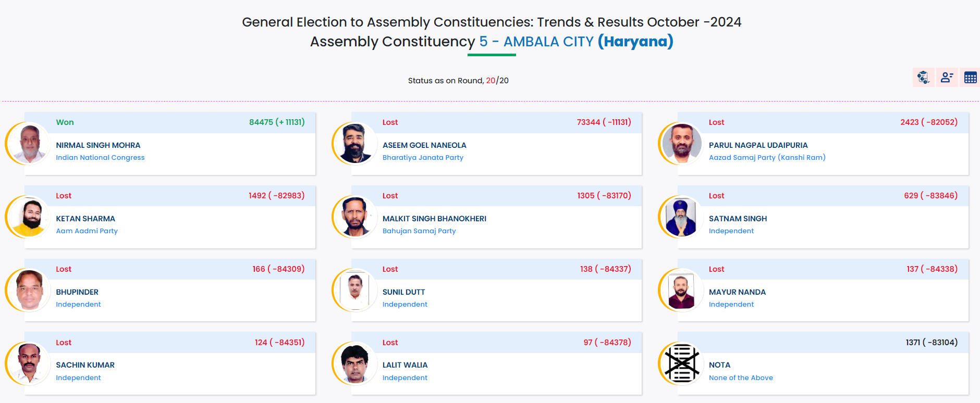Select the Bahujan Samaj Party text
This screenshot has height=403, width=980.
click(419, 231)
